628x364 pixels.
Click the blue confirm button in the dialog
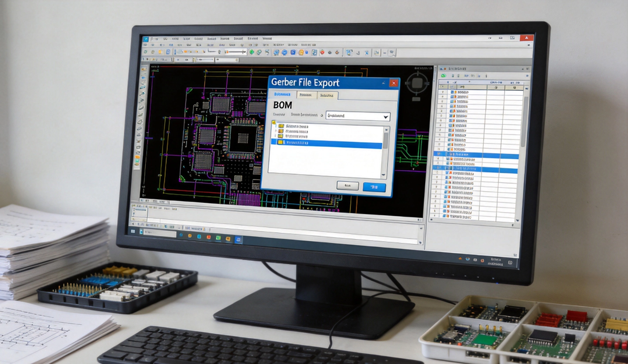click(x=374, y=187)
